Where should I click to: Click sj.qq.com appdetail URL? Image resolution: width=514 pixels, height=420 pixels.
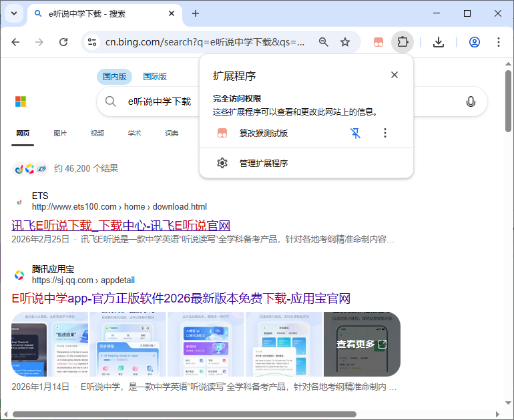[x=83, y=280]
